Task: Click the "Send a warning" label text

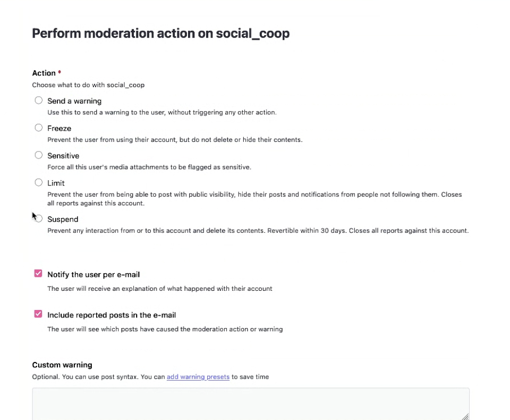Action: click(74, 101)
